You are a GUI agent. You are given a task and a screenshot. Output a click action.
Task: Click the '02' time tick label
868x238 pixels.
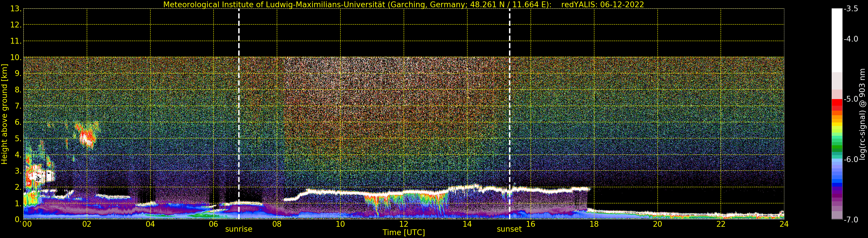click(x=87, y=224)
